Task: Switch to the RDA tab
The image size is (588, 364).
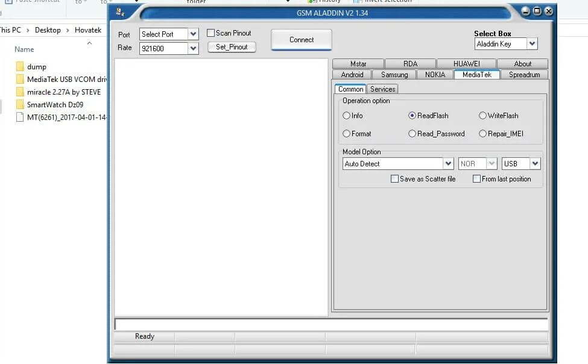Action: (x=410, y=64)
